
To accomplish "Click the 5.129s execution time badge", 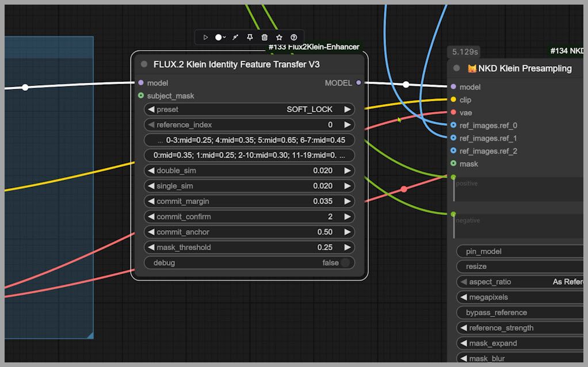I will (x=465, y=52).
